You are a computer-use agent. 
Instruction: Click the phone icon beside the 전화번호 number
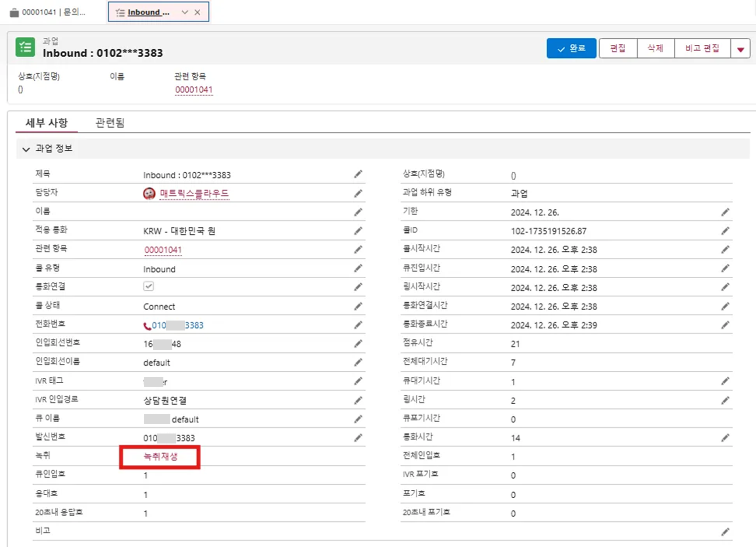click(146, 325)
